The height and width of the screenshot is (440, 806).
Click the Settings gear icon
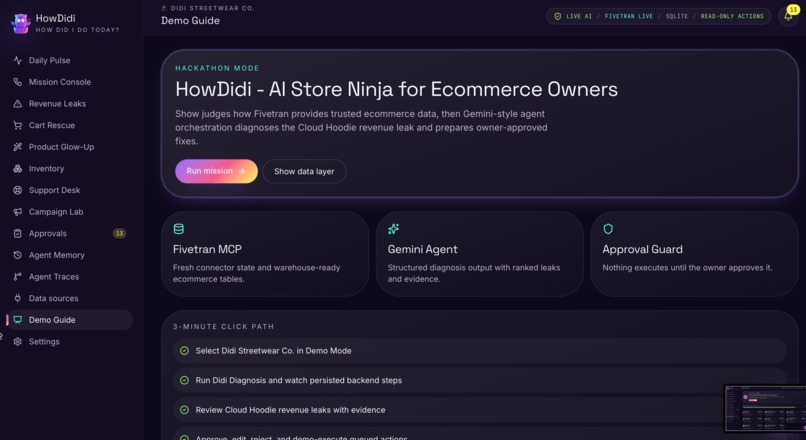(x=17, y=341)
